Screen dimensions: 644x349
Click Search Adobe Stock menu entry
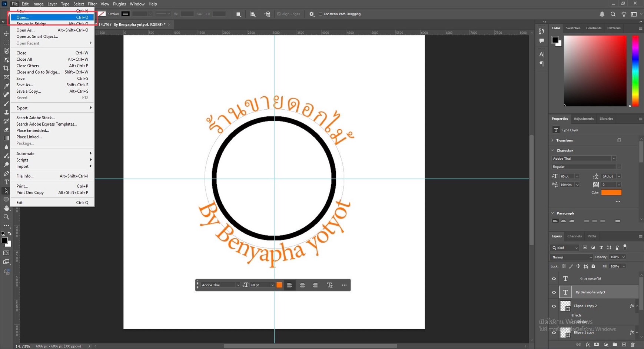click(36, 118)
